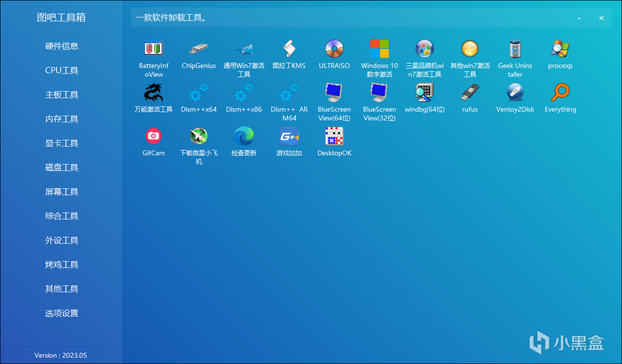This screenshot has height=364, width=622.
Task: Open 选项设置 settings page
Action: pos(62,313)
